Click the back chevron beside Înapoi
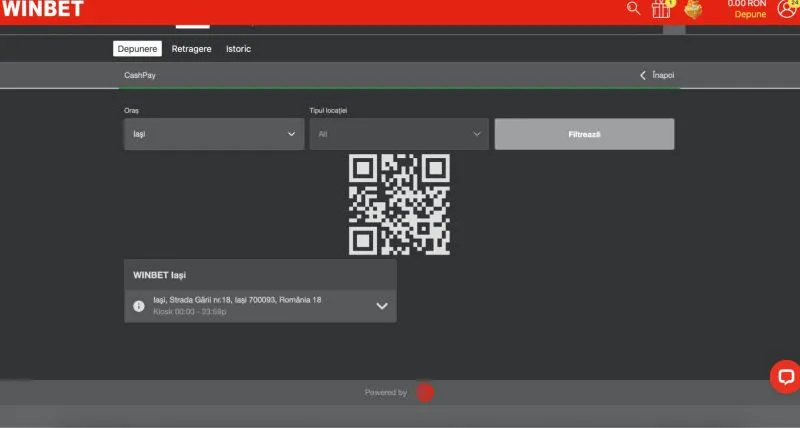Viewport: 800px width, 428px height. [643, 75]
